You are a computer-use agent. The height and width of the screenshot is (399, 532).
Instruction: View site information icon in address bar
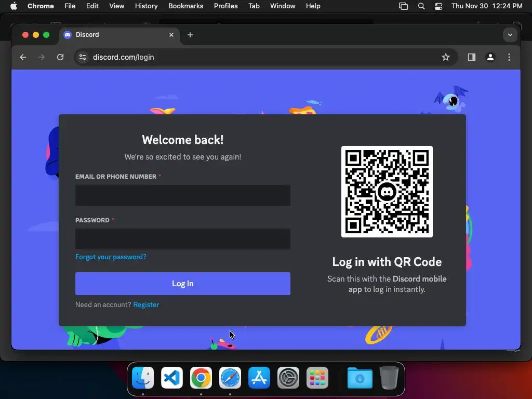pos(83,57)
